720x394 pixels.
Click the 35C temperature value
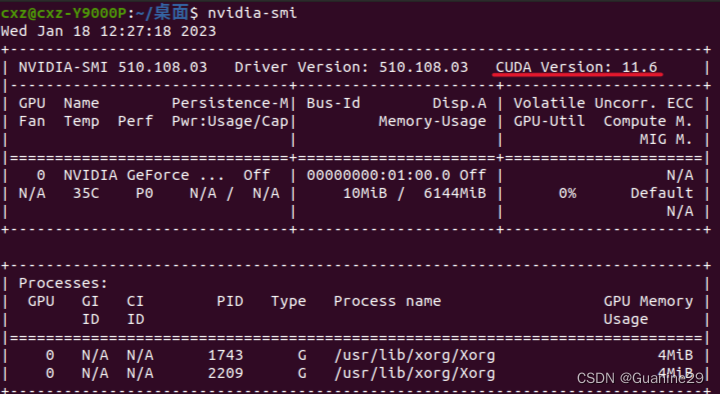[x=86, y=193]
